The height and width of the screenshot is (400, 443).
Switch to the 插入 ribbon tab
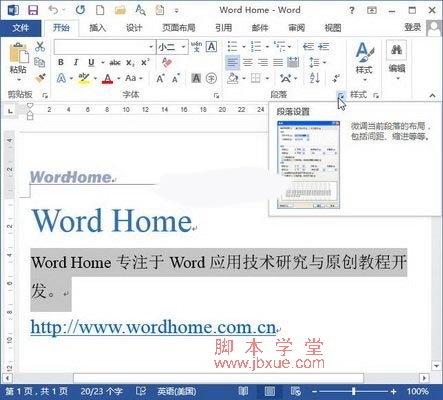(97, 28)
